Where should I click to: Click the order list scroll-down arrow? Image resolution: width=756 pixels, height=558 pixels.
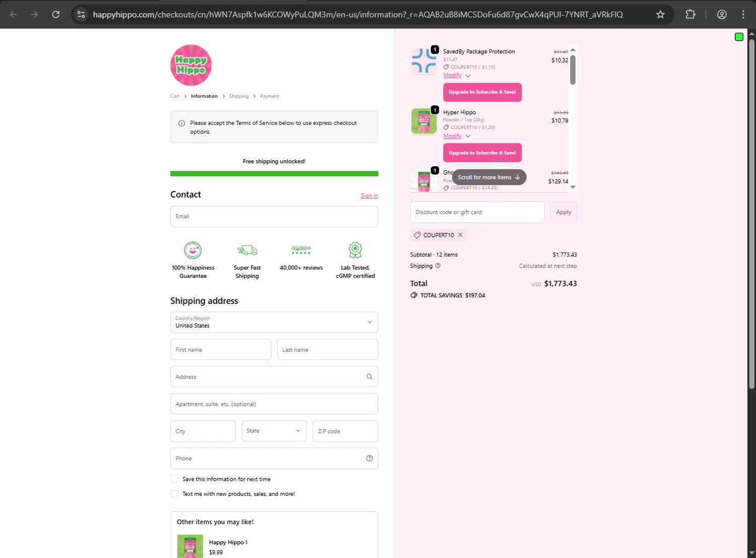coord(573,187)
